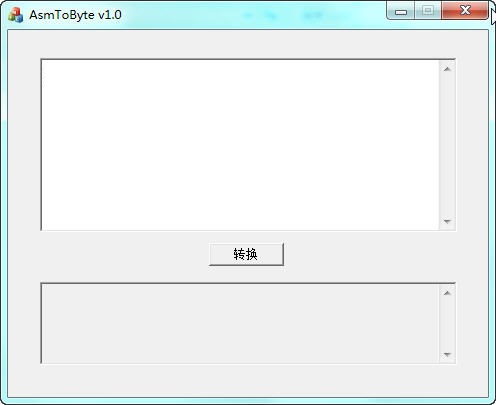
Task: Click the window's bottom border edge
Action: point(248,401)
